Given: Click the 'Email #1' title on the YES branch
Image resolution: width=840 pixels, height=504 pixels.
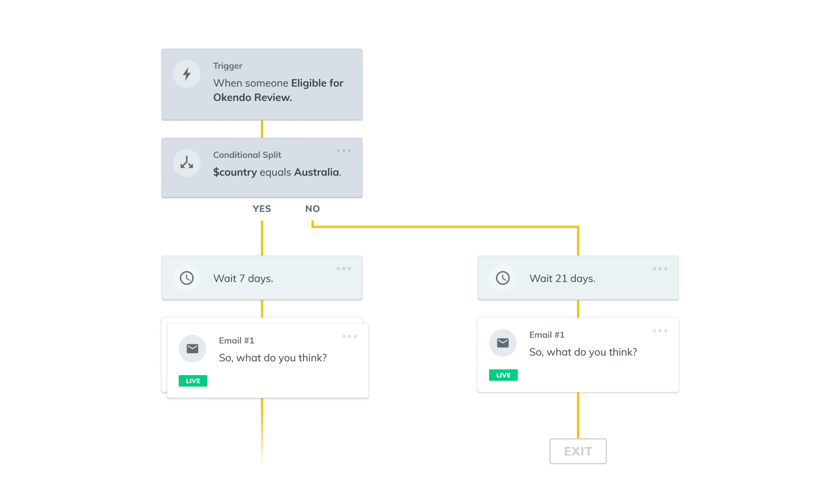Looking at the screenshot, I should [236, 341].
